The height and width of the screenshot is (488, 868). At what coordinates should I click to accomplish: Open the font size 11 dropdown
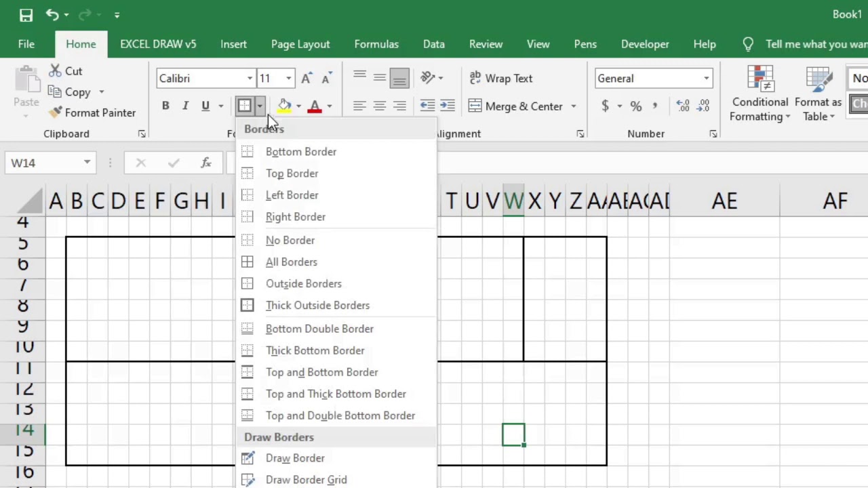click(x=289, y=79)
